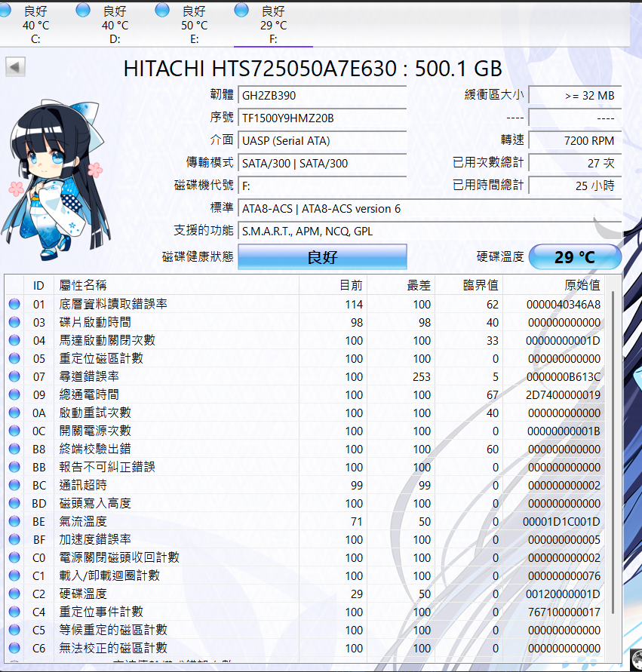Click the power on count value 27 次
Screen dimensions: 642x672
pyautogui.click(x=575, y=163)
